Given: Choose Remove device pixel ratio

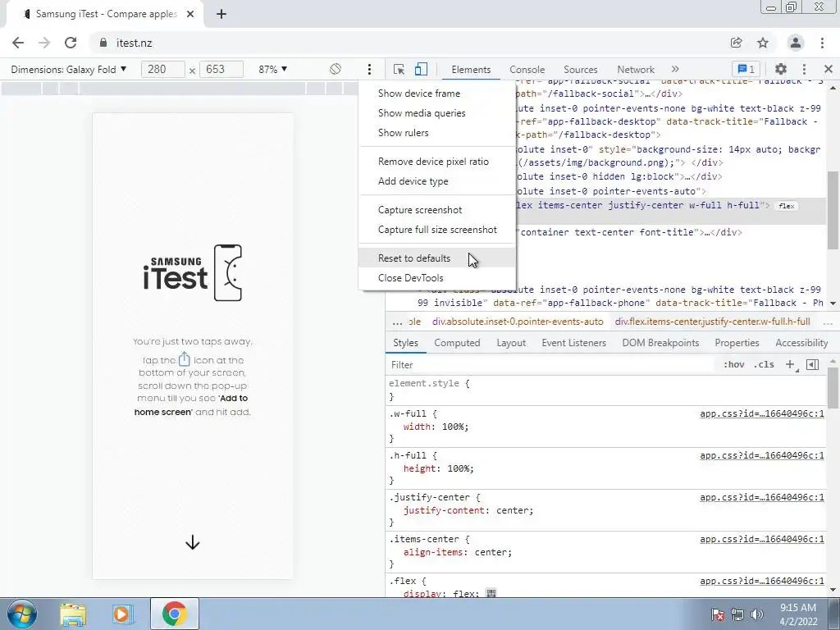Looking at the screenshot, I should (437, 162).
